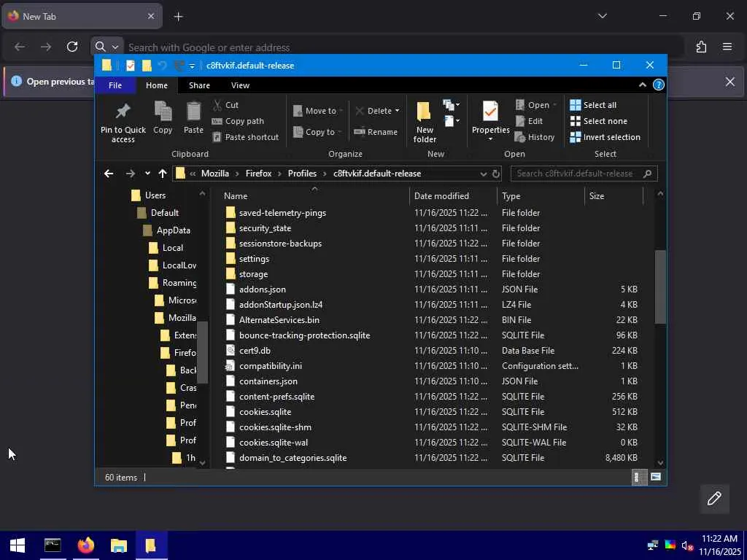
Task: Select Users in navigation tree
Action: 155,195
